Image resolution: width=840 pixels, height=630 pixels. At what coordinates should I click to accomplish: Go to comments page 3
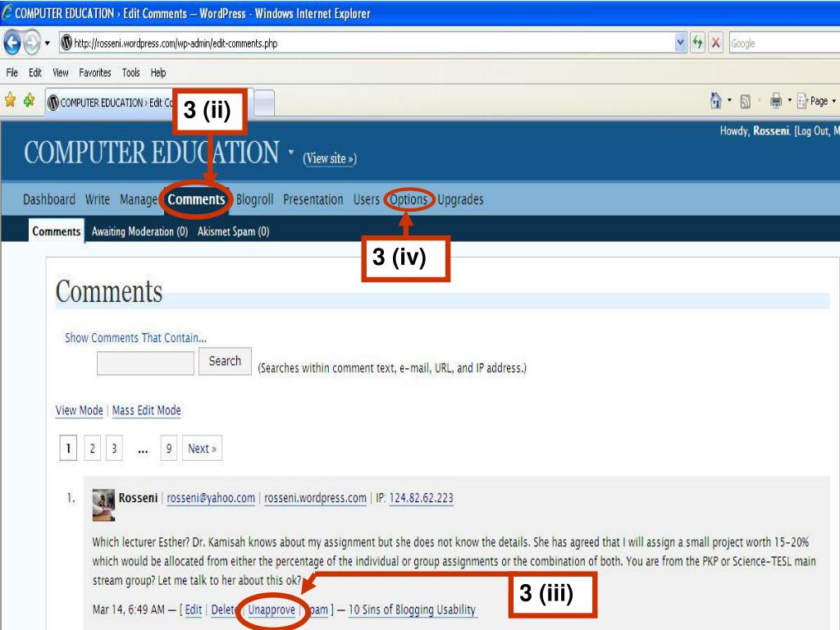114,448
